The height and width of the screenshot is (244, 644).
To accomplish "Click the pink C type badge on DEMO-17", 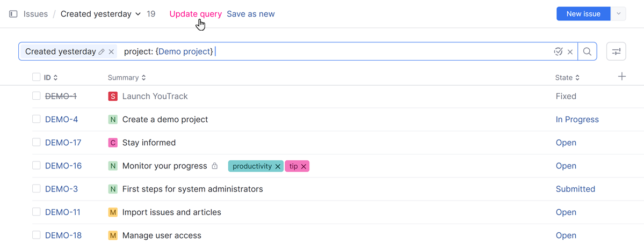I will coord(113,143).
